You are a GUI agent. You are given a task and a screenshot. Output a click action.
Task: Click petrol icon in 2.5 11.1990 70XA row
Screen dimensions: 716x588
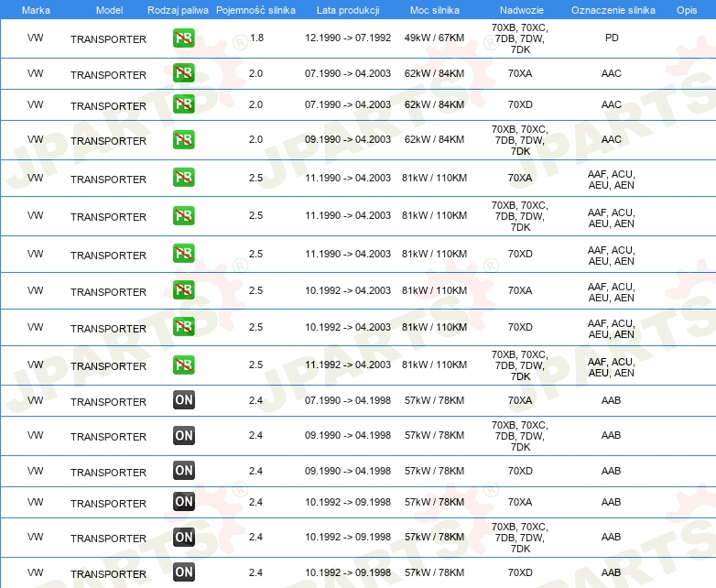click(x=183, y=178)
